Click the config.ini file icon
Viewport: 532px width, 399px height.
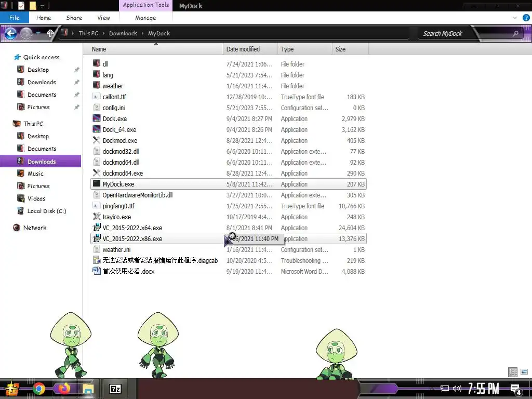(96, 108)
